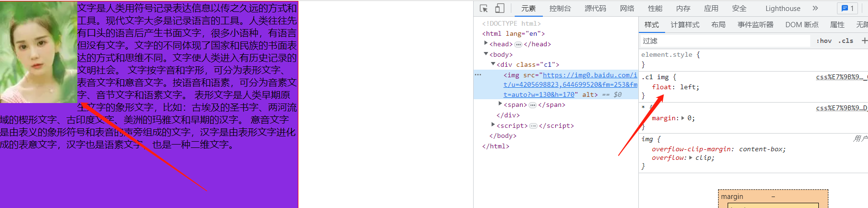Expand the script node triangle

pyautogui.click(x=493, y=125)
